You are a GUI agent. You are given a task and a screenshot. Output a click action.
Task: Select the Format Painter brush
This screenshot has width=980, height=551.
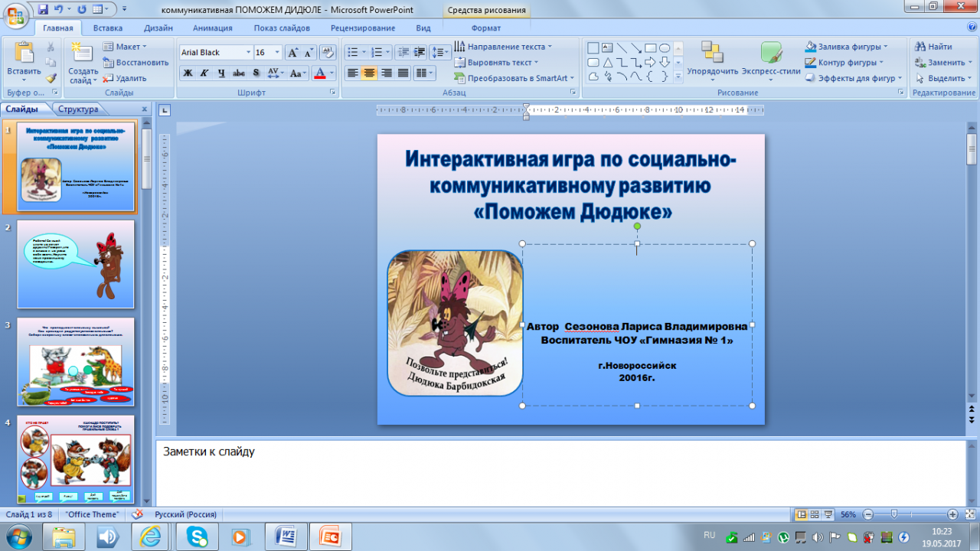point(51,77)
